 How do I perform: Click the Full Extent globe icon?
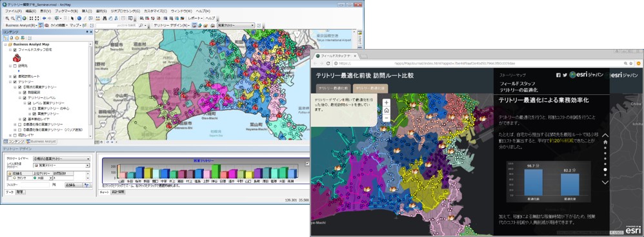pos(25,19)
